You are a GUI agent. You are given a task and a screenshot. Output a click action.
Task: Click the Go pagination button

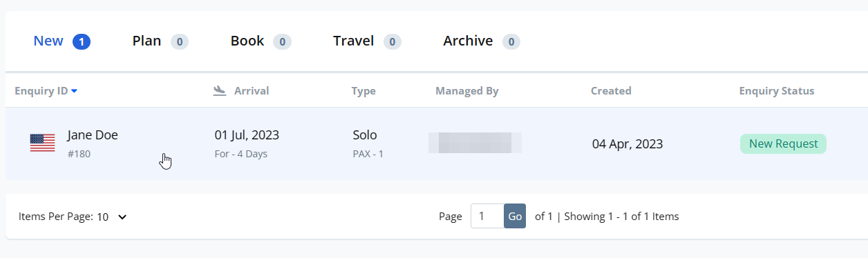coord(515,216)
